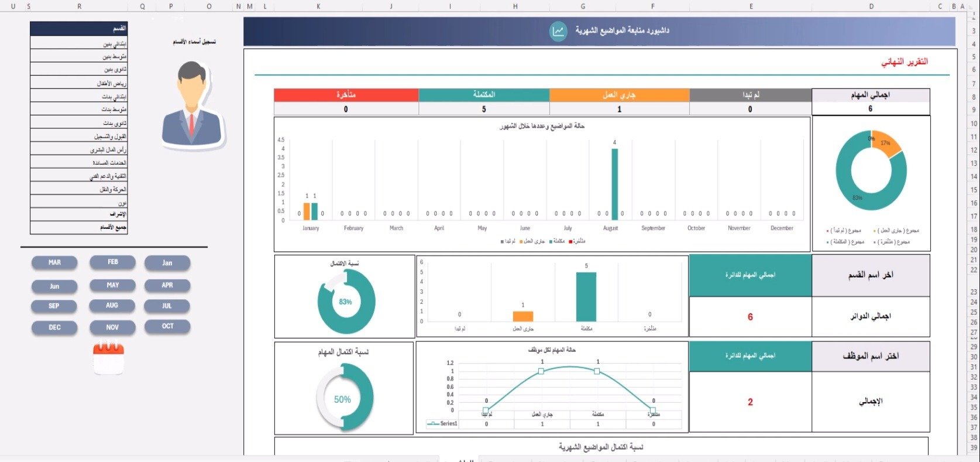Open the اختر اسم القسم department selector
Image resolution: width=980 pixels, height=462 pixels.
pyautogui.click(x=871, y=275)
